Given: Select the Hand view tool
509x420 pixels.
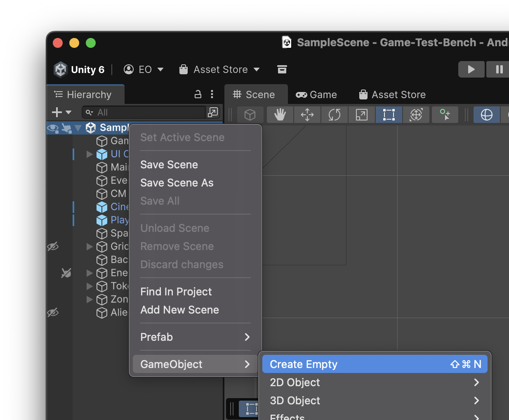Looking at the screenshot, I should [280, 115].
